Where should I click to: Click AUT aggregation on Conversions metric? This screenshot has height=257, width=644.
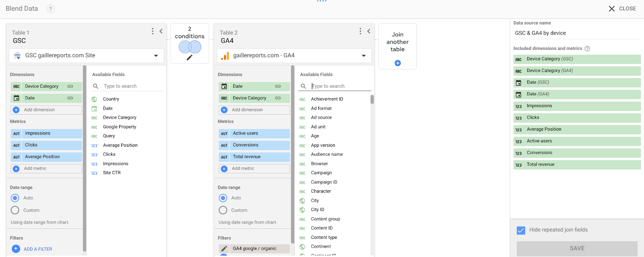(x=224, y=145)
